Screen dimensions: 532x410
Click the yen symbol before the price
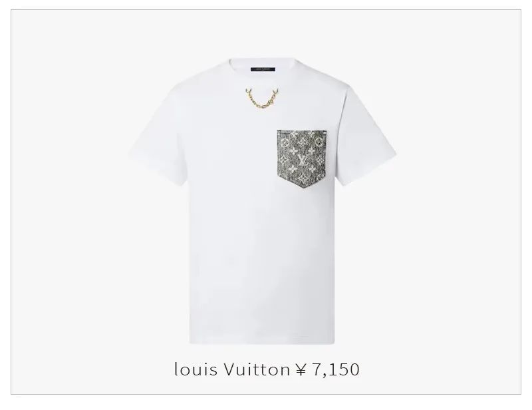301,369
